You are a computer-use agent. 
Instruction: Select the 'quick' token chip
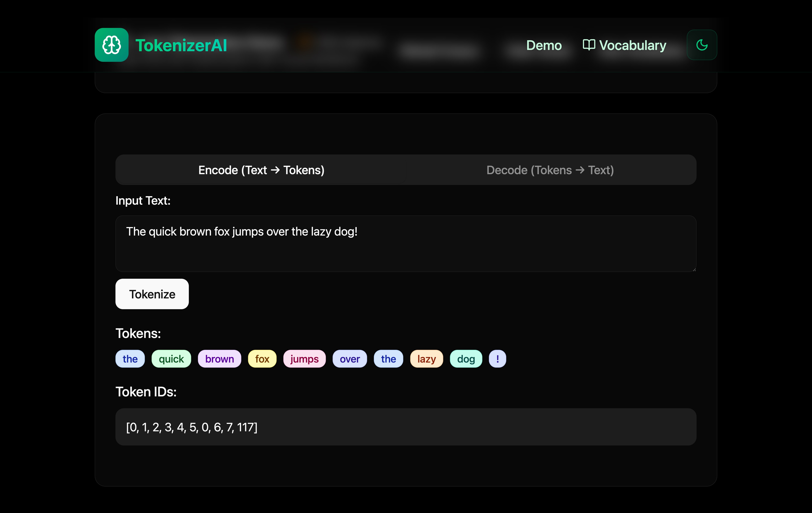pyautogui.click(x=171, y=359)
